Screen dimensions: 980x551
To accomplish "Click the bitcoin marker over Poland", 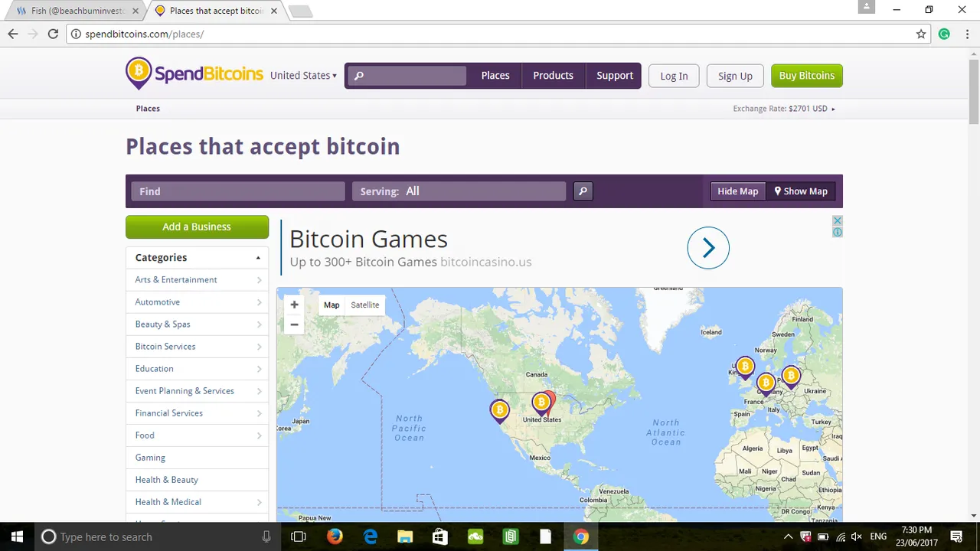I will click(791, 377).
